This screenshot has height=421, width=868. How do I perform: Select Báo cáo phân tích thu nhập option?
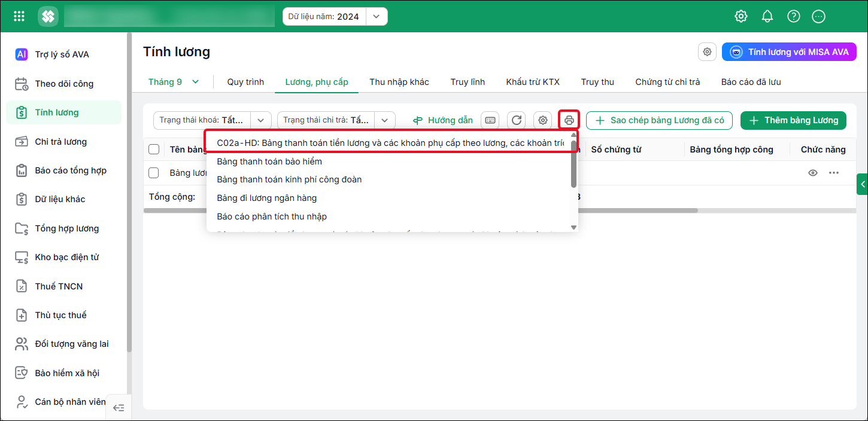coord(389,216)
